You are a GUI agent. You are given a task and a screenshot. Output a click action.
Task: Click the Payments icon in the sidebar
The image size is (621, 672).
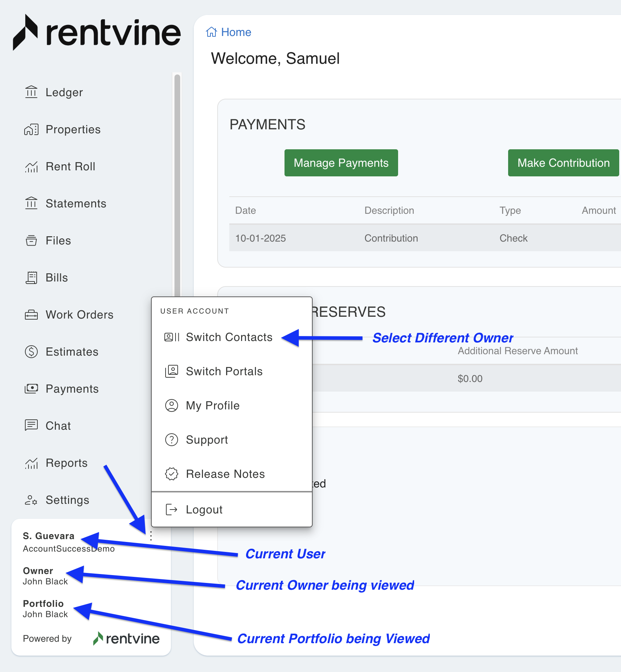pos(31,389)
